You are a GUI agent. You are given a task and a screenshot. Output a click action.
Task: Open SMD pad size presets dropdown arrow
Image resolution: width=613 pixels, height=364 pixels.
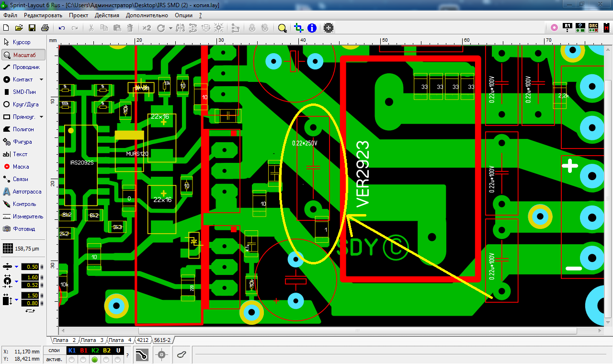pyautogui.click(x=16, y=300)
